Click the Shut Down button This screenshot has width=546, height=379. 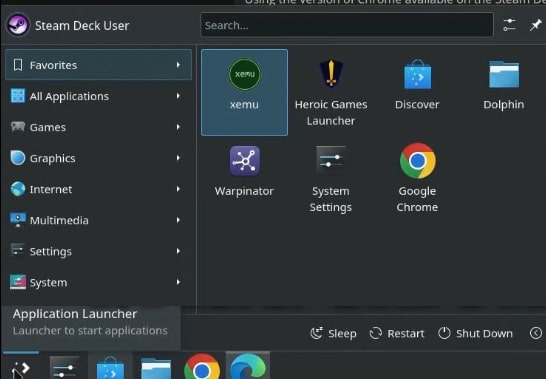475,333
